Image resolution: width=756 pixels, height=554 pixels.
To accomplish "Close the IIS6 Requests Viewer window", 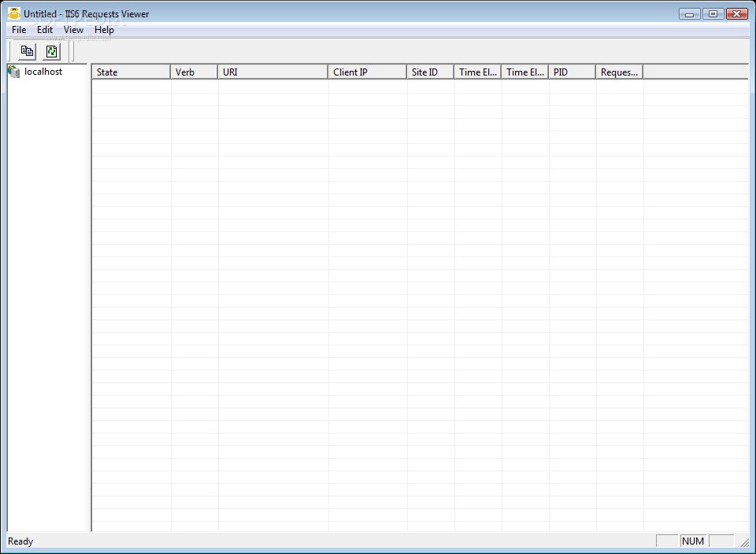I will pyautogui.click(x=737, y=14).
